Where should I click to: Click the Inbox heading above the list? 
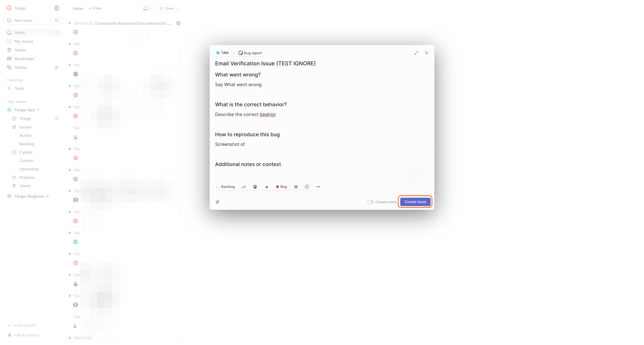tap(78, 9)
